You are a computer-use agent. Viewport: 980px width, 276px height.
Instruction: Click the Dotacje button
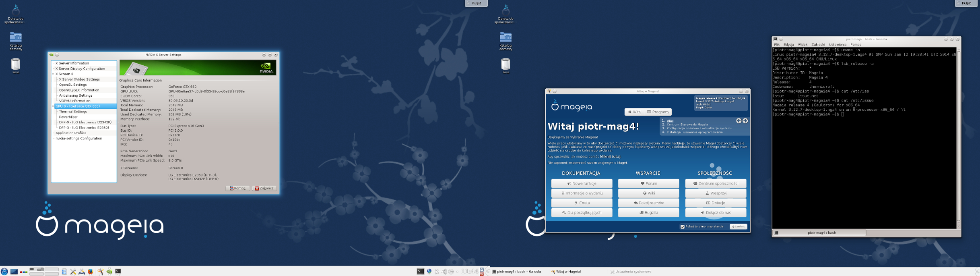[716, 203]
